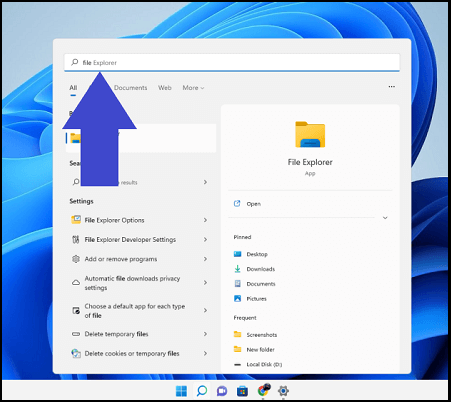Click the taskbar Search icon

[x=202, y=391]
